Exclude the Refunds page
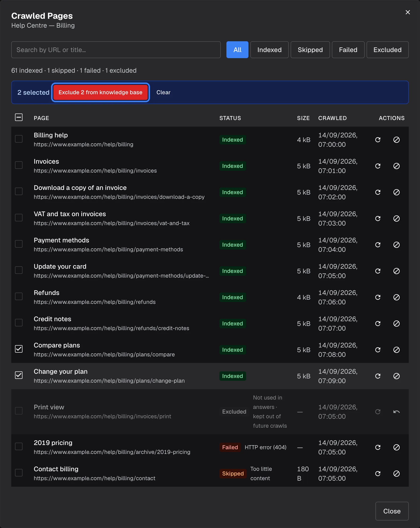Screen dimensions: 420x528 click(x=396, y=297)
